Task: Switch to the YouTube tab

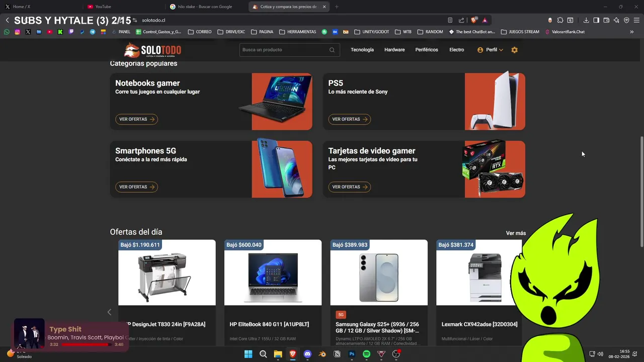Action: [124, 7]
